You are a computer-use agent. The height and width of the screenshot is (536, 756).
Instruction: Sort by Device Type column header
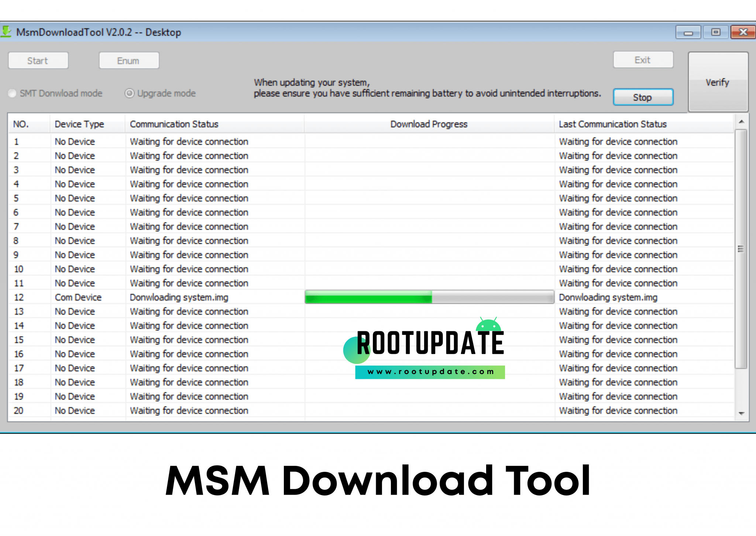87,124
